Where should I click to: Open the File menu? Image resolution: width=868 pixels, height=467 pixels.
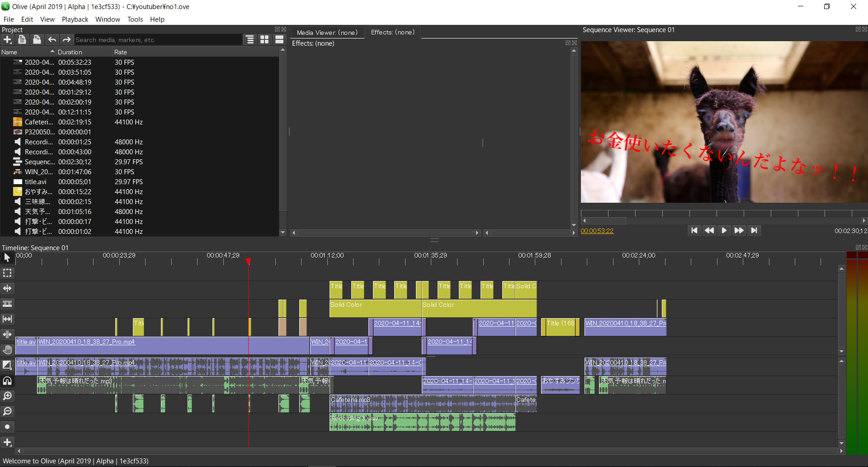(x=9, y=19)
